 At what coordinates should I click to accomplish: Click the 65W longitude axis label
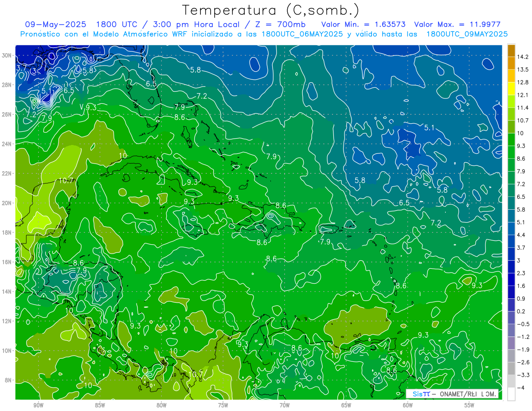[x=346, y=405]
